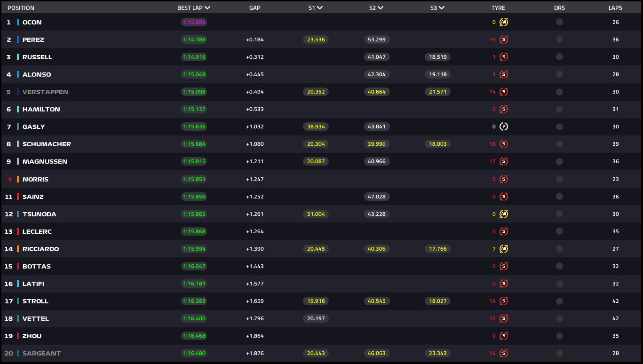The height and width of the screenshot is (364, 643).
Task: Click the GAP column header
Action: click(x=255, y=8)
